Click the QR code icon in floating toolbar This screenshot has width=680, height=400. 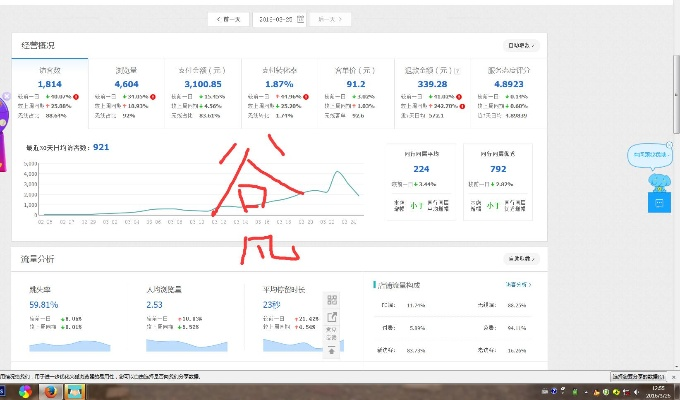[x=332, y=300]
